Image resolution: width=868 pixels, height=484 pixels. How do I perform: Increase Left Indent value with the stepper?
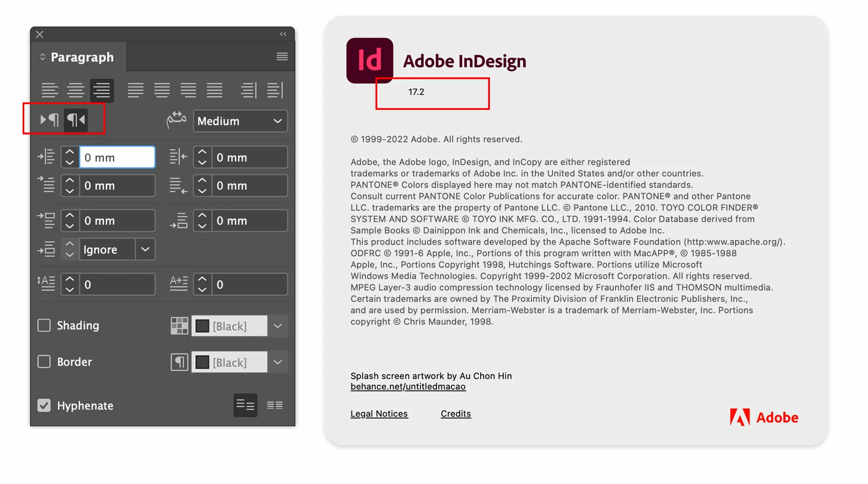[70, 152]
